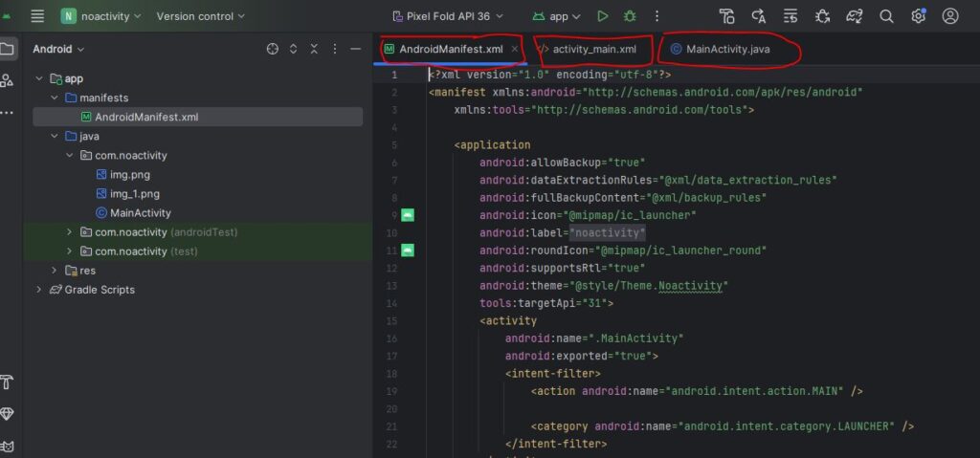Click the account profile icon
The height and width of the screenshot is (458, 980).
tap(949, 16)
